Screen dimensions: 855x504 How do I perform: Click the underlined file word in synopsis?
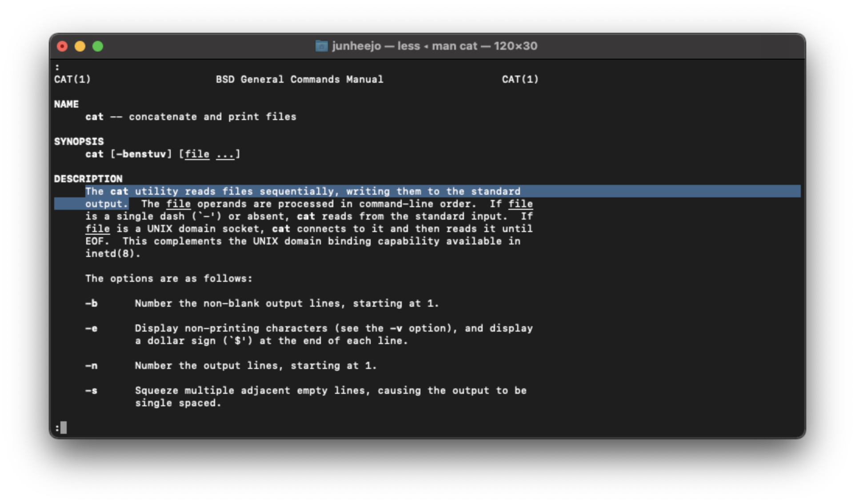pyautogui.click(x=197, y=154)
